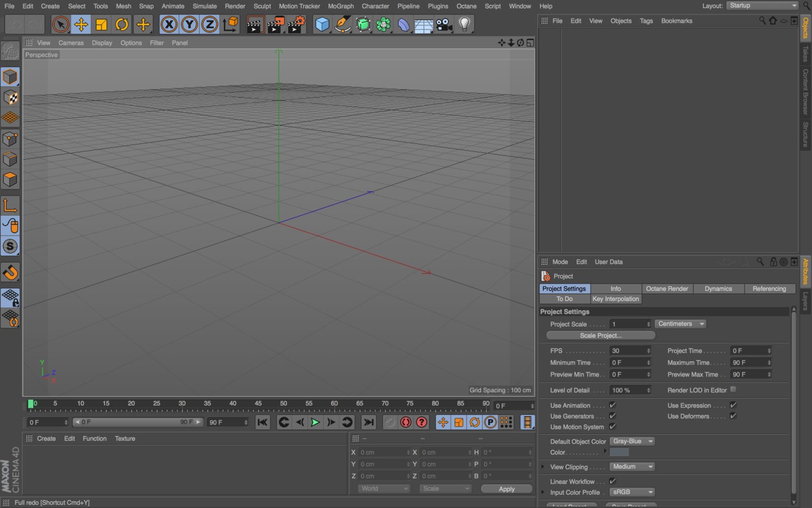Change the View Clipping Medium dropdown
This screenshot has height=508, width=812.
[x=631, y=466]
